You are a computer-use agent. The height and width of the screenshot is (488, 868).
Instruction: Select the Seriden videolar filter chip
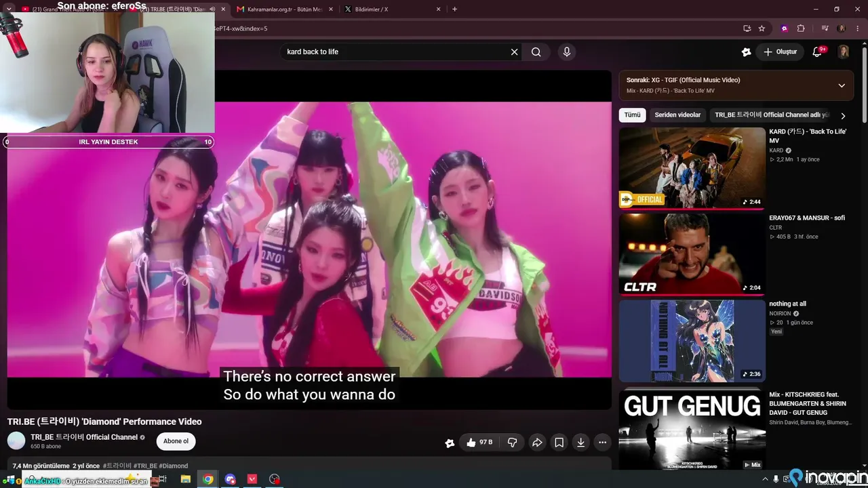point(677,115)
